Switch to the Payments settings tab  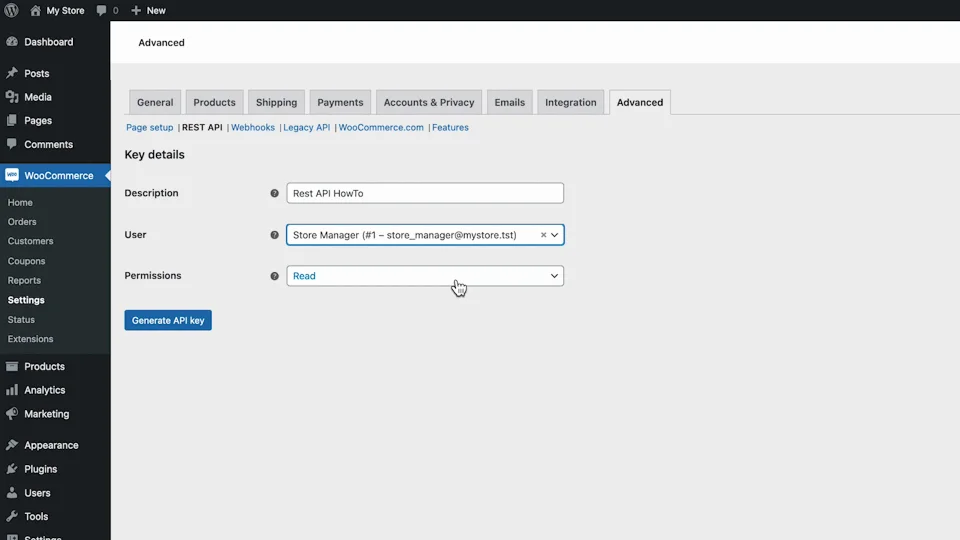click(x=340, y=102)
